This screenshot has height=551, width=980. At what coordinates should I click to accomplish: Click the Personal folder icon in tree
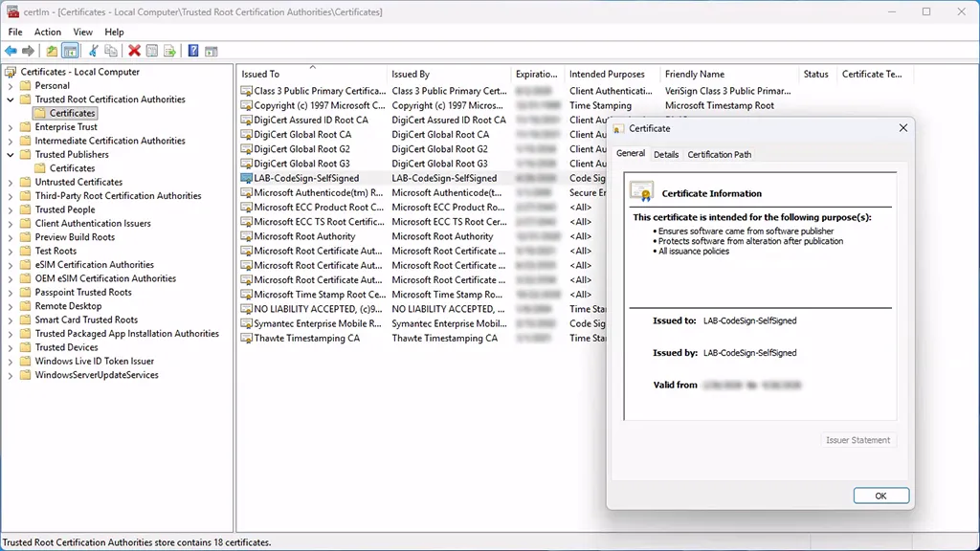[x=26, y=85]
